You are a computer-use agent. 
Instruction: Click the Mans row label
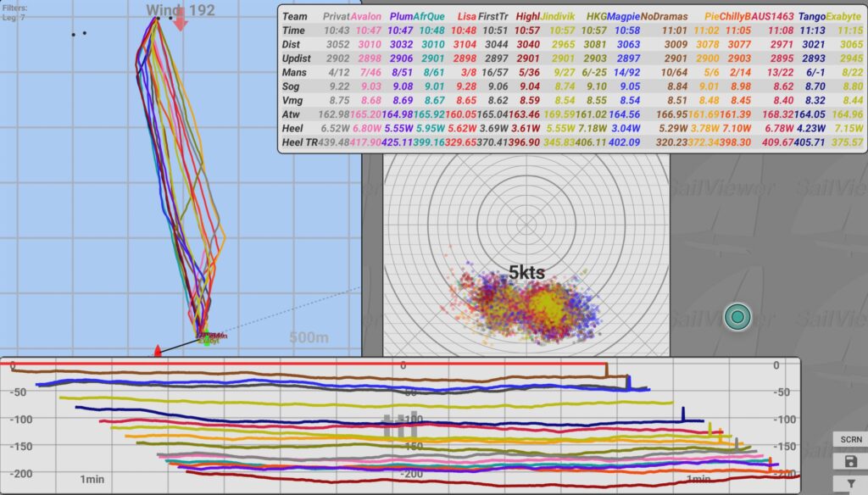(x=294, y=72)
